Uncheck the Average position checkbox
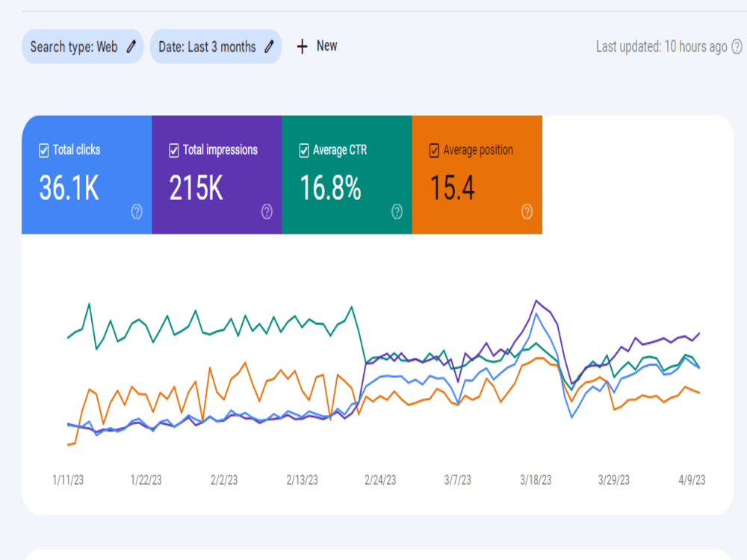The width and height of the screenshot is (747, 560). coord(434,151)
